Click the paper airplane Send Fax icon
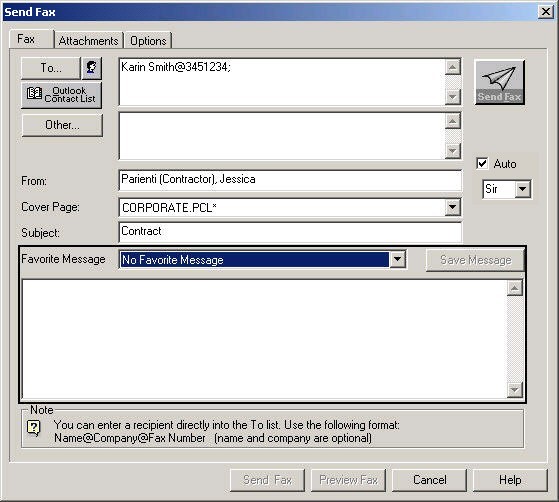The image size is (559, 502). (x=499, y=82)
